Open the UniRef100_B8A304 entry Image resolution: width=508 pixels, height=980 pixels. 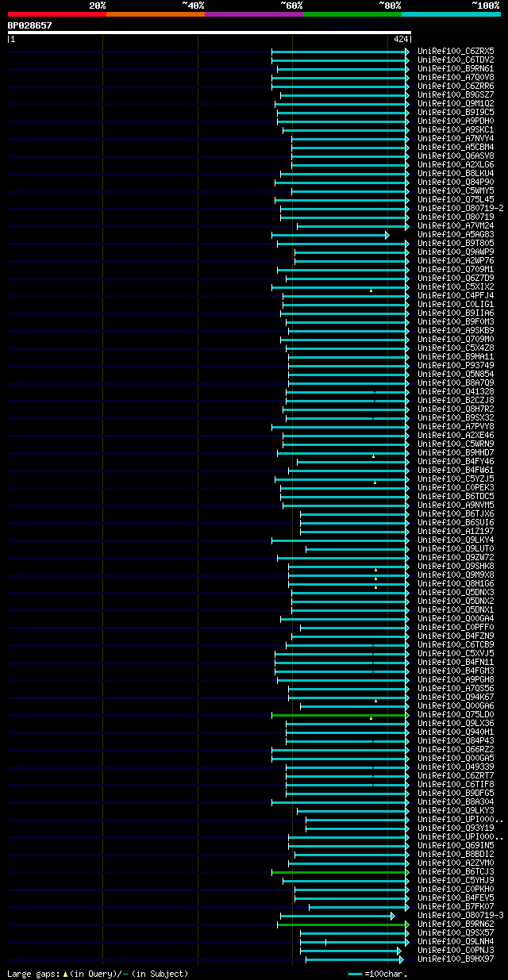[x=456, y=801]
